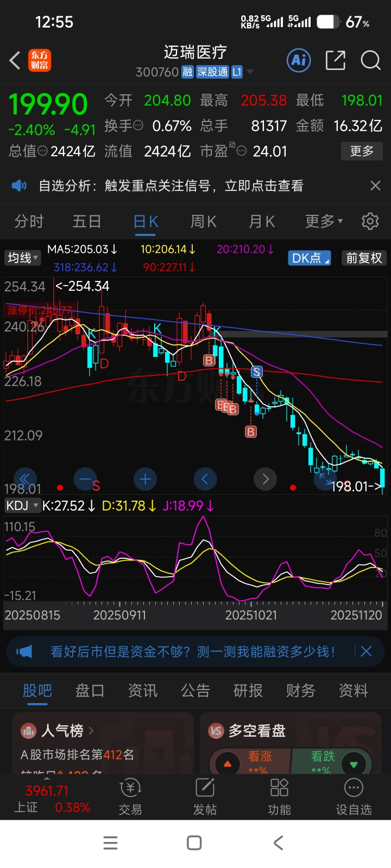This screenshot has width=391, height=868.
Task: Toggle the DK点 indicator
Action: coord(309,258)
